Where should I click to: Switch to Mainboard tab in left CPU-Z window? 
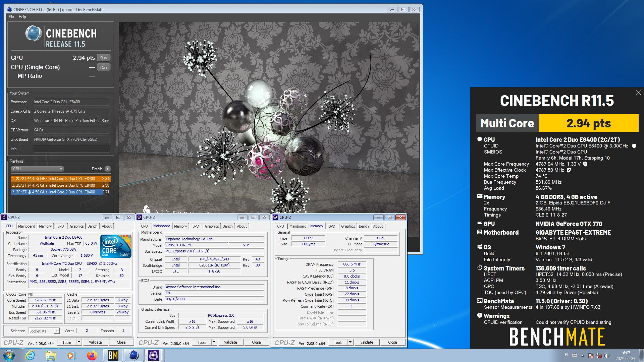click(x=26, y=226)
